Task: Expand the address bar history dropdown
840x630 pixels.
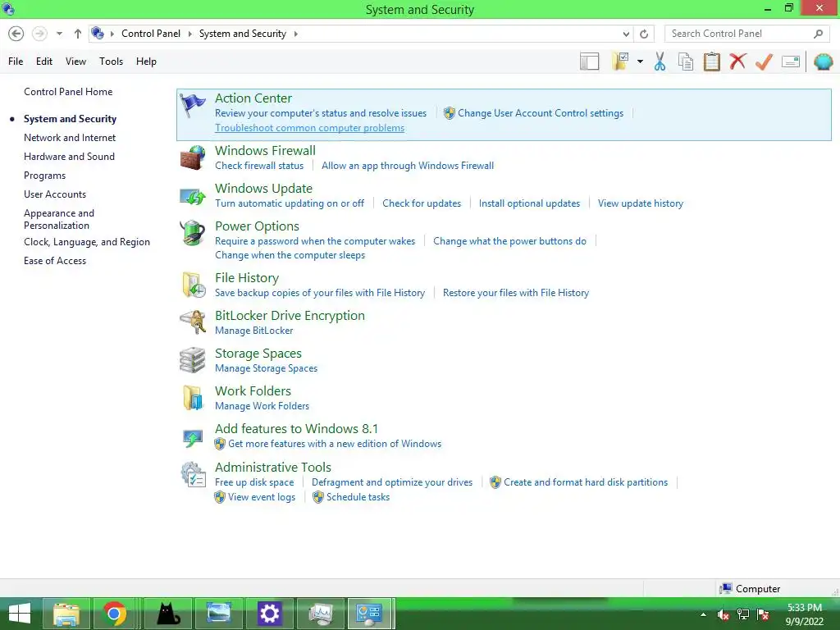Action: point(626,34)
